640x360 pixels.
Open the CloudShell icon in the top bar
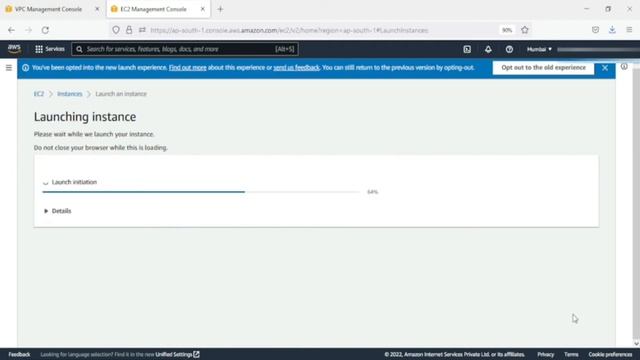point(467,49)
